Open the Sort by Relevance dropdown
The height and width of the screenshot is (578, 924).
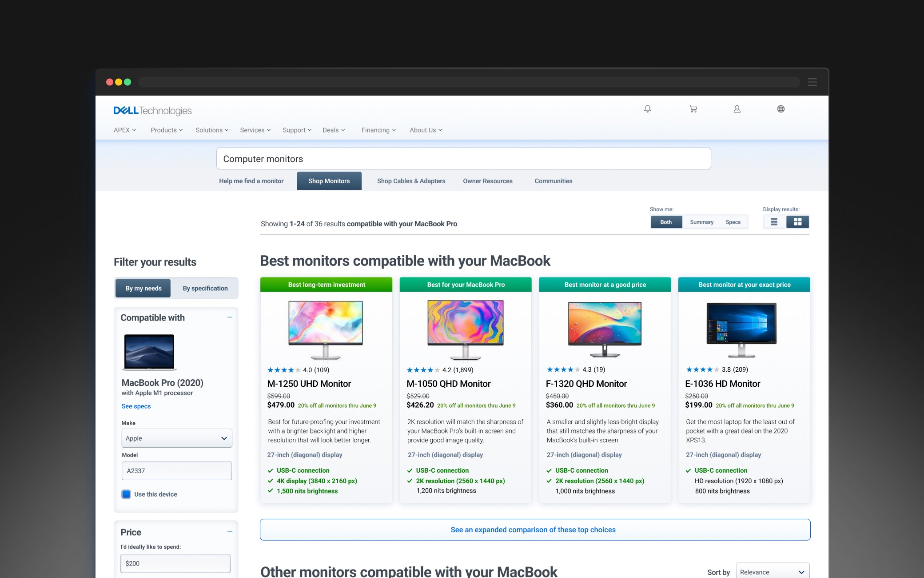tap(772, 572)
